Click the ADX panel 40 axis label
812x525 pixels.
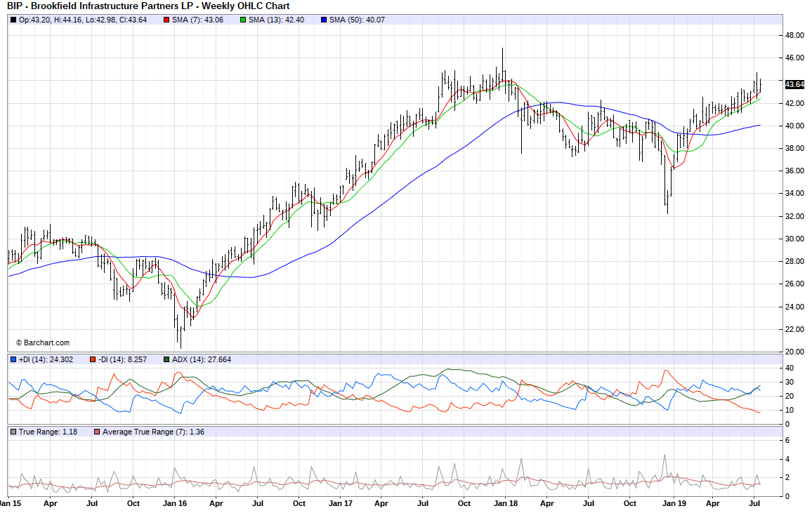click(x=790, y=368)
